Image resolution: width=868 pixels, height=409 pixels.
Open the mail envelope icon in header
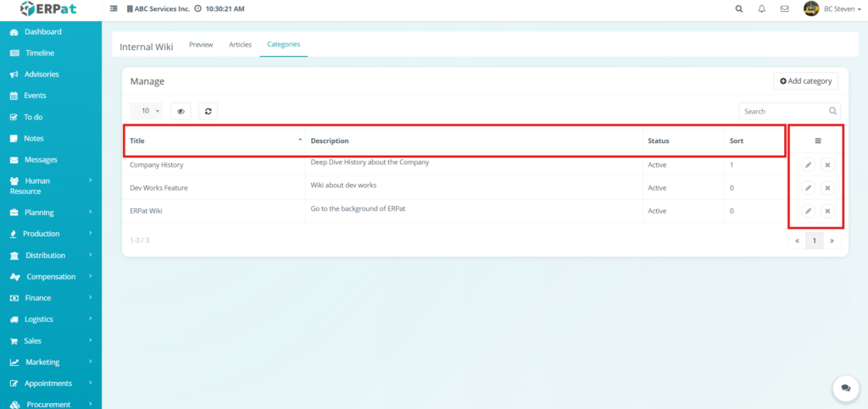click(784, 9)
